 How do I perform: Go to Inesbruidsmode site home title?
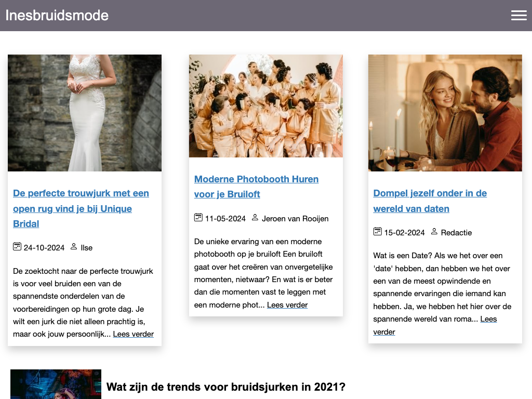point(57,16)
